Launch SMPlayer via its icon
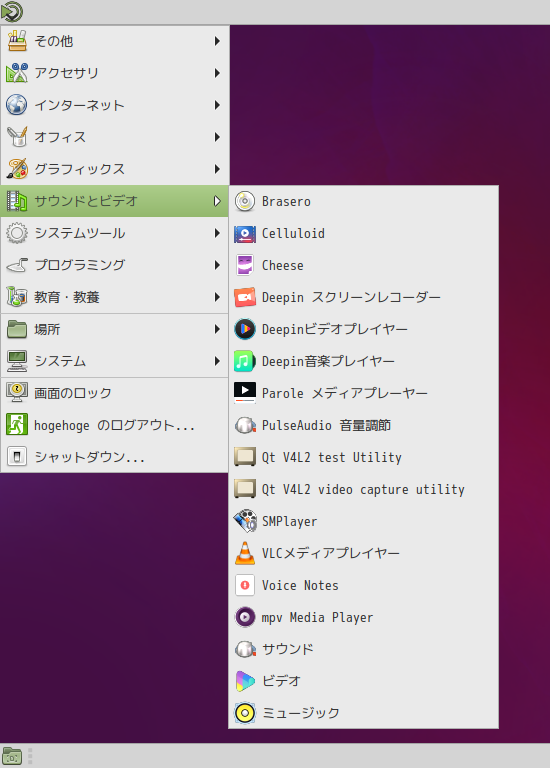 tap(245, 521)
